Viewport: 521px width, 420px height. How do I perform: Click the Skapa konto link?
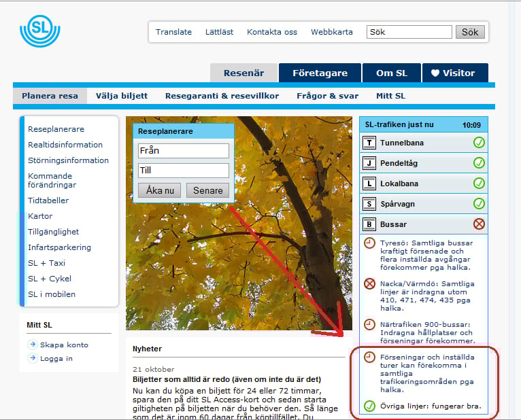[64, 345]
